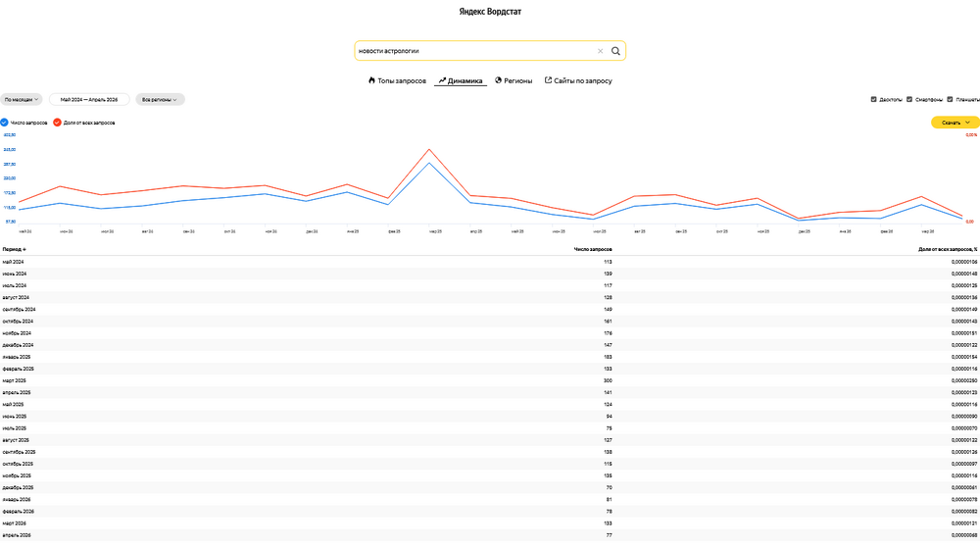Clear the search field with the X icon

[x=600, y=51]
